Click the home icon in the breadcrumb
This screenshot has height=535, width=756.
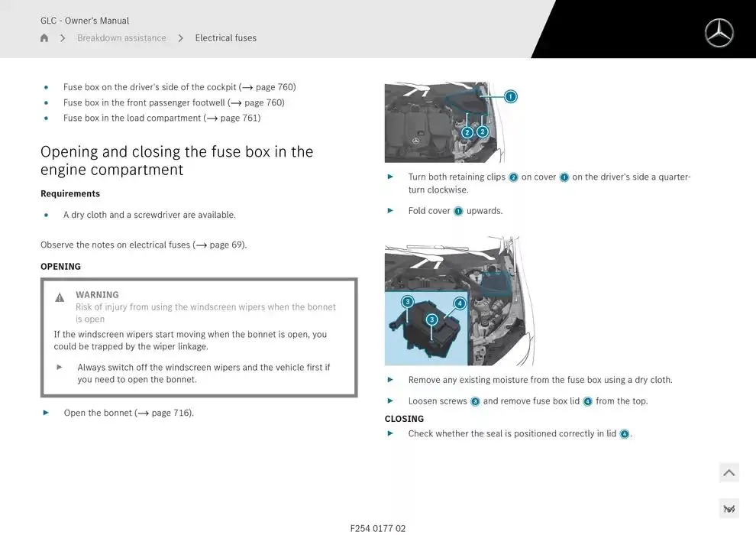(44, 38)
